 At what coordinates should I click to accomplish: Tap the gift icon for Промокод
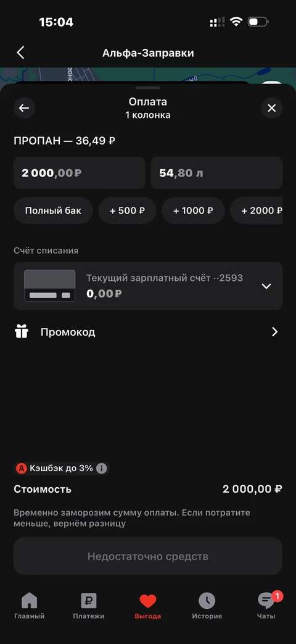[22, 332]
